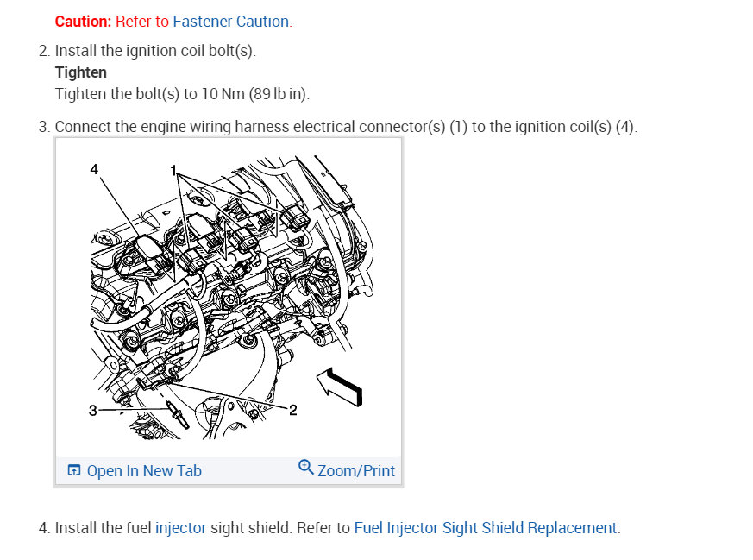Click the Install the ignition coil bolt(s) step

coord(155,51)
